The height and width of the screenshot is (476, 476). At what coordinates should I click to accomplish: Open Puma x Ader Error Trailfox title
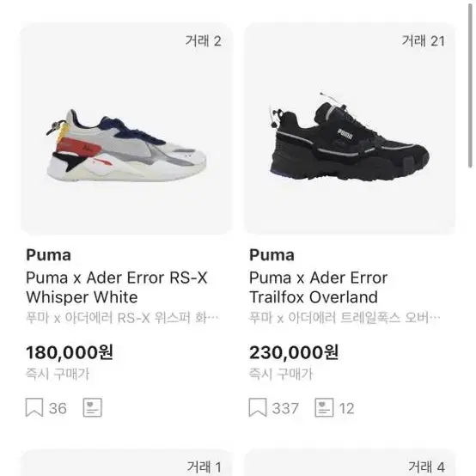[318, 287]
